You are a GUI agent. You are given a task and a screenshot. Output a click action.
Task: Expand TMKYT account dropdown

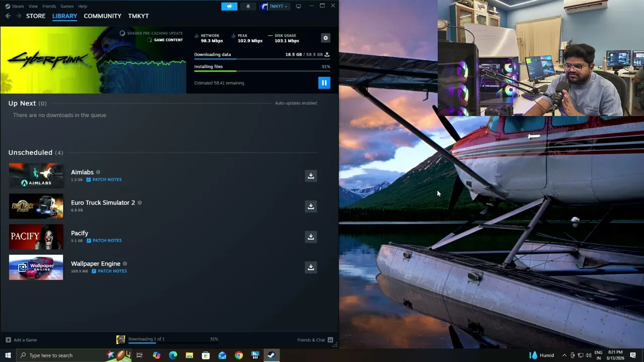(x=275, y=6)
